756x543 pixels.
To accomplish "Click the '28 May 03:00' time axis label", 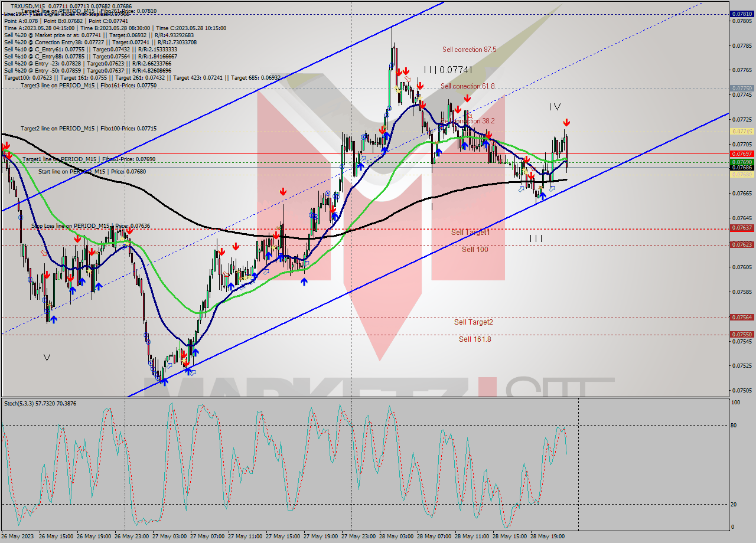I will [397, 537].
